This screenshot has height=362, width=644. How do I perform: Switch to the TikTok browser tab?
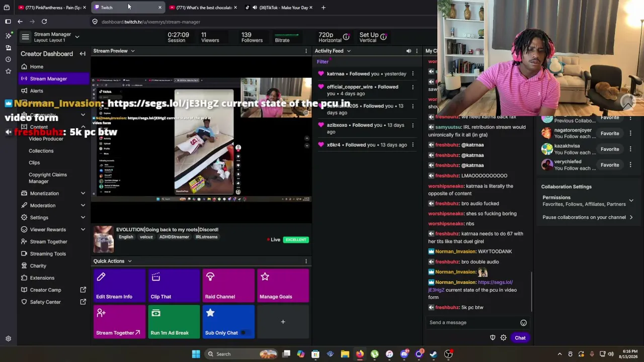pos(279,8)
